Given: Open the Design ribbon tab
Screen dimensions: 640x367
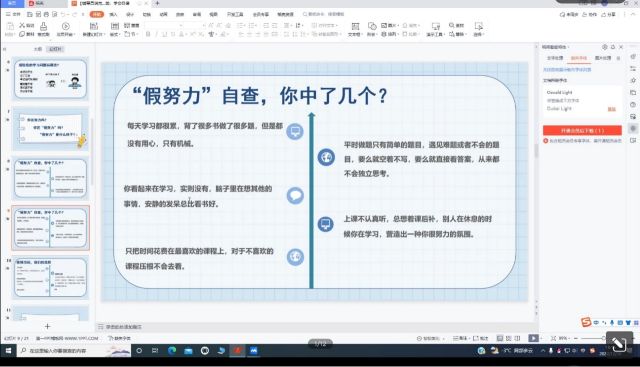Looking at the screenshot, I should click(130, 14).
